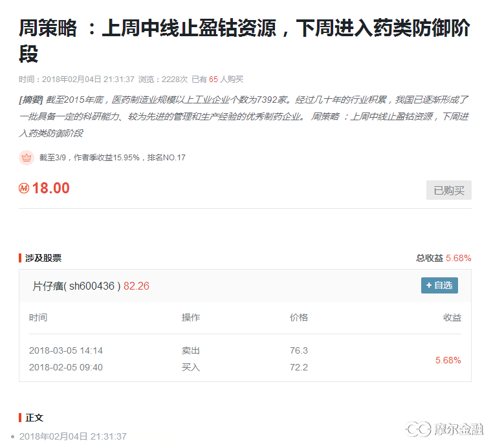Click the article title 周策略
Viewport: 493px width, 448px height.
245,41
